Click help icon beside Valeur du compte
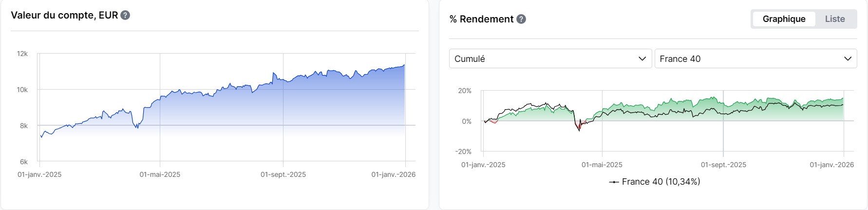Screen dimensions: 868x210 (x=125, y=15)
